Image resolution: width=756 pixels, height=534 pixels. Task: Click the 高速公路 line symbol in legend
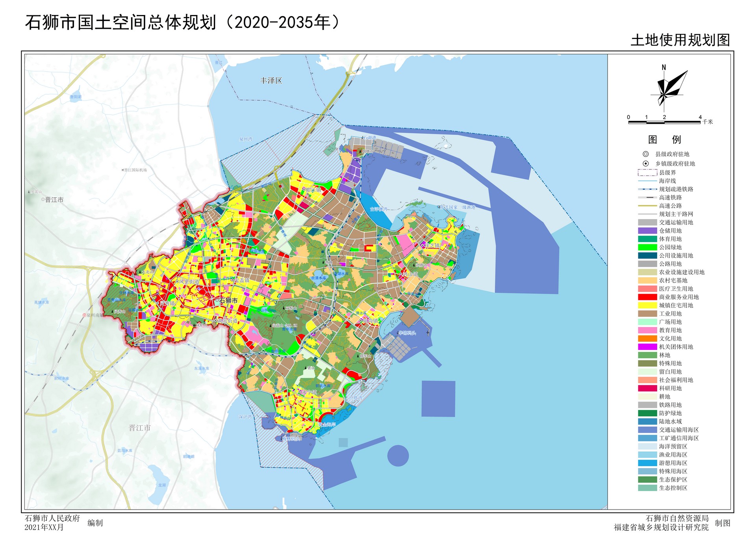pos(647,206)
